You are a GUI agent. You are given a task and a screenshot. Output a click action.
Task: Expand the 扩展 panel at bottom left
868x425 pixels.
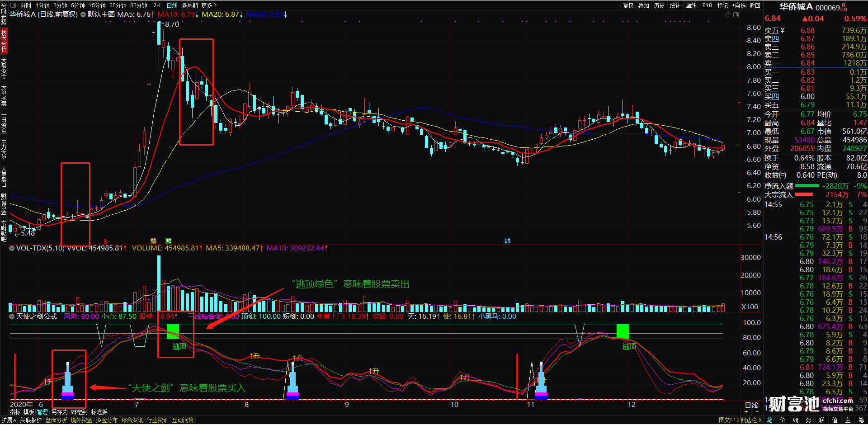coord(9,420)
